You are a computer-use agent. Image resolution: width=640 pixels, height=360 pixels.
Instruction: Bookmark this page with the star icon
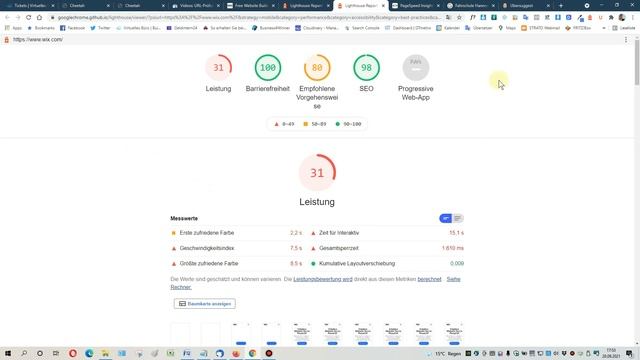pos(459,18)
